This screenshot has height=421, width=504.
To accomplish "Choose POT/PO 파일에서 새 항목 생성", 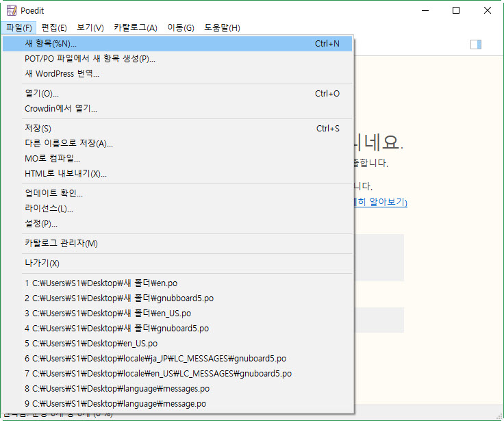I will click(x=90, y=59).
